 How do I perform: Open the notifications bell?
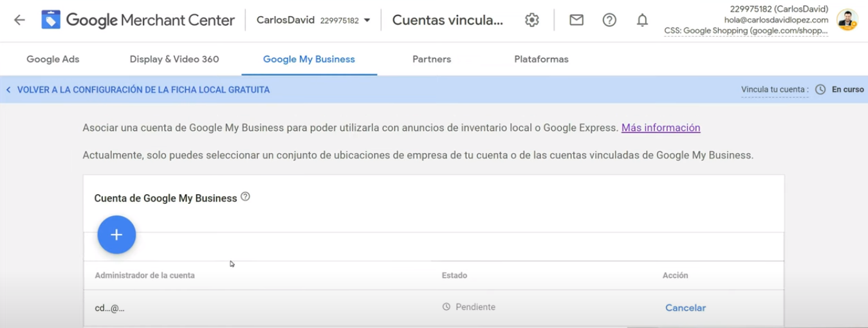tap(642, 20)
